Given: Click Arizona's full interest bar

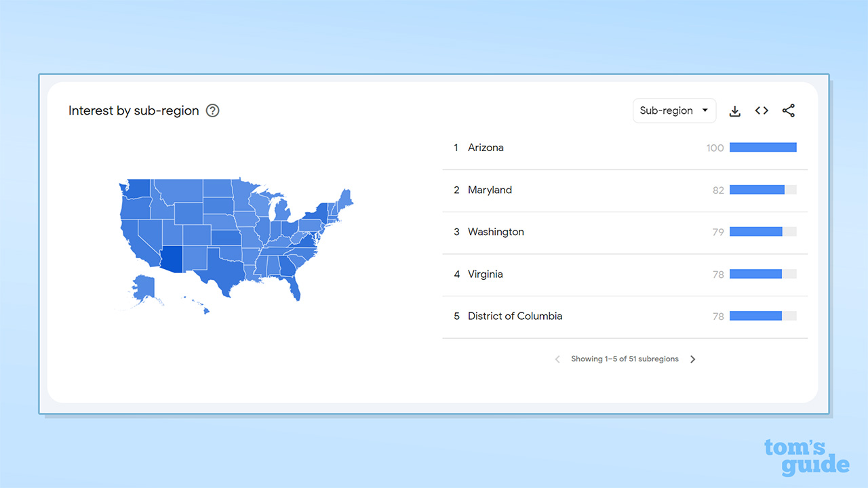Looking at the screenshot, I should (763, 148).
